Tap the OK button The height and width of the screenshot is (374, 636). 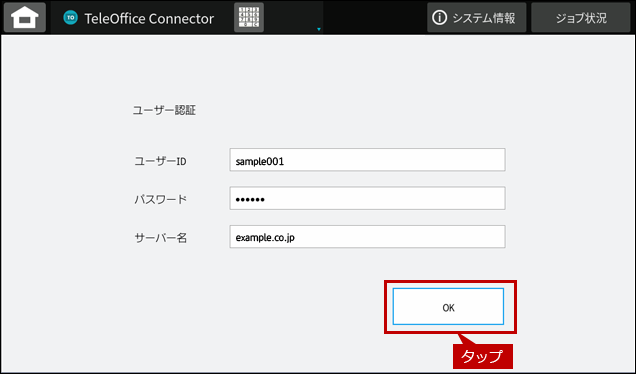click(x=448, y=307)
